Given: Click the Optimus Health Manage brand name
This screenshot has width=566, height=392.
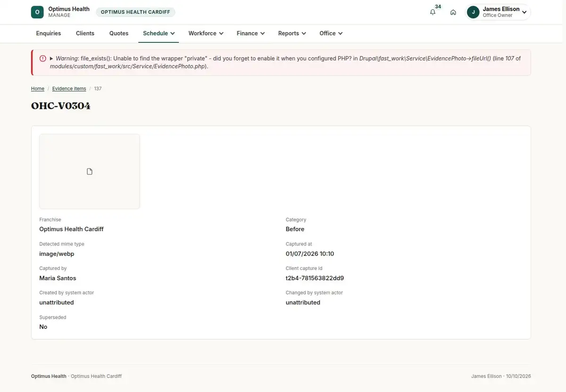Looking at the screenshot, I should click(69, 12).
